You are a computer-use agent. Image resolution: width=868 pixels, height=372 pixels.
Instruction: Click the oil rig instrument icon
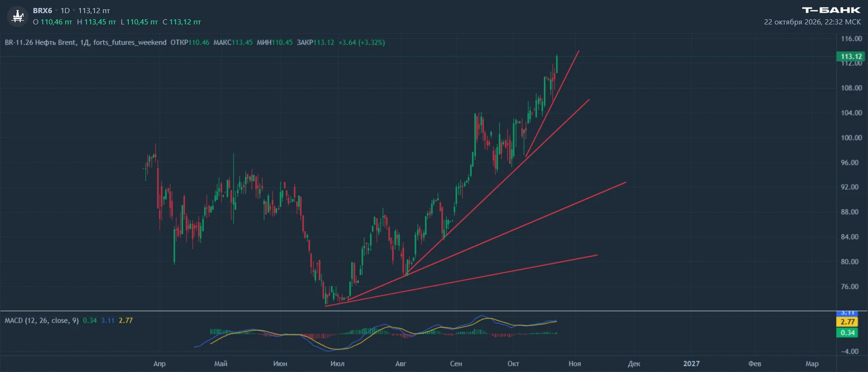click(x=18, y=16)
